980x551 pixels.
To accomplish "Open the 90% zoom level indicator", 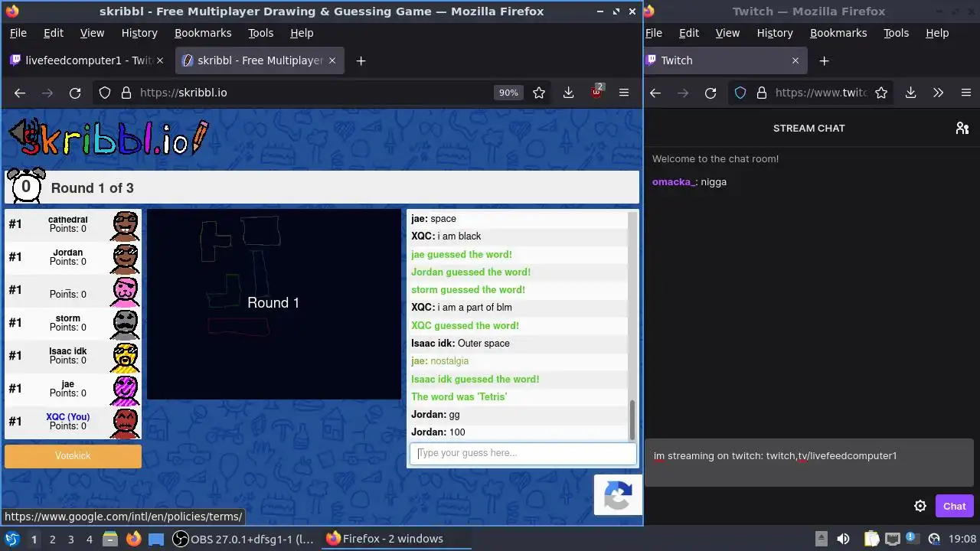I will coord(508,93).
